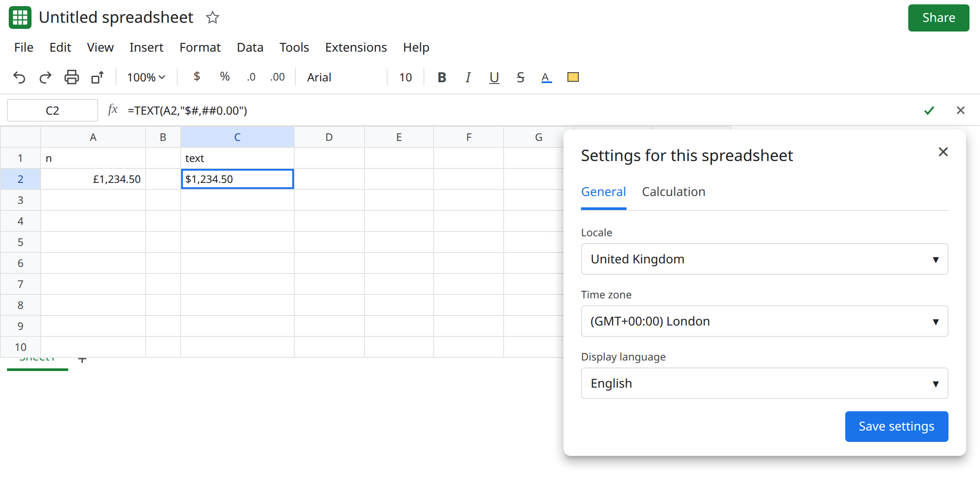The width and height of the screenshot is (980, 490).
Task: Click the green Share button
Action: pos(939,18)
